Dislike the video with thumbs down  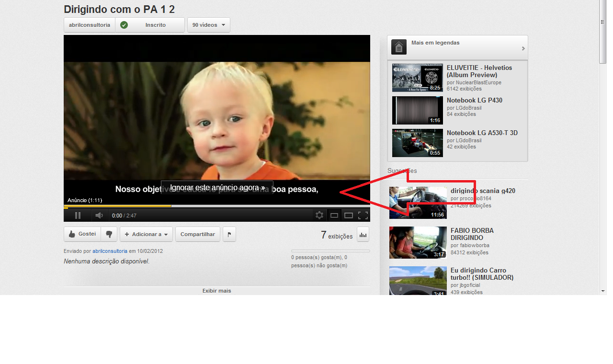tap(109, 234)
